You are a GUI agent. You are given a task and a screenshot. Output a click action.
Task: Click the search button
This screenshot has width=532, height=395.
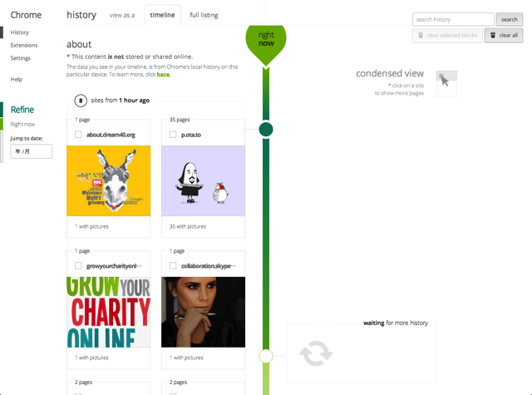[510, 19]
